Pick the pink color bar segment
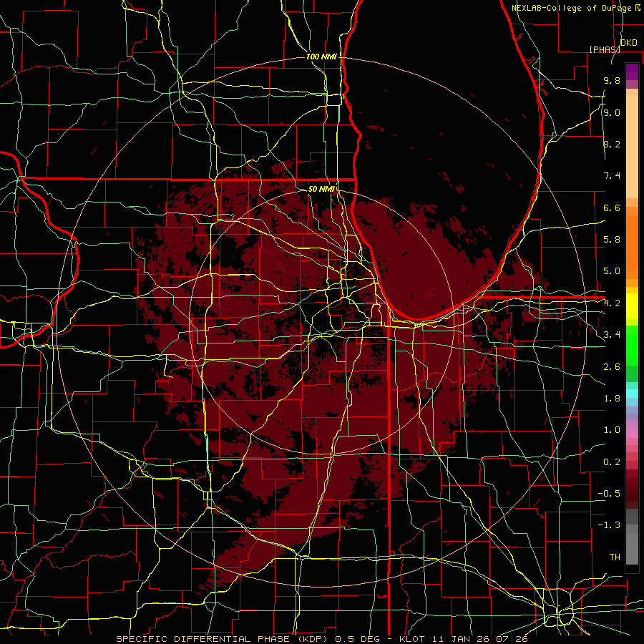Screen dimensions: 644x644 (632, 434)
